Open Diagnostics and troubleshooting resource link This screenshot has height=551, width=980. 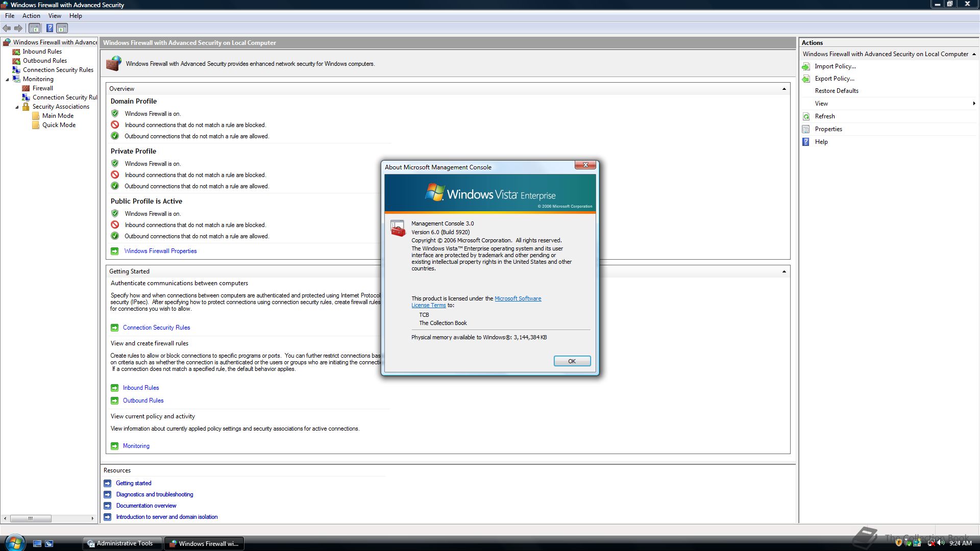pos(155,494)
